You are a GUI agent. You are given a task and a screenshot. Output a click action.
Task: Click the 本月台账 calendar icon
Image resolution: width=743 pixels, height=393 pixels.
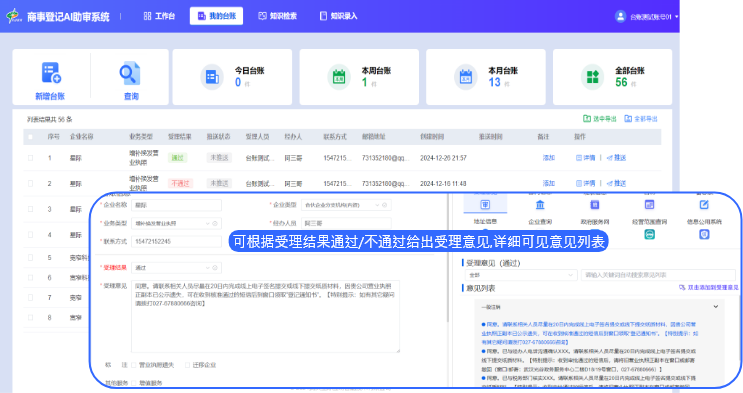pyautogui.click(x=465, y=77)
